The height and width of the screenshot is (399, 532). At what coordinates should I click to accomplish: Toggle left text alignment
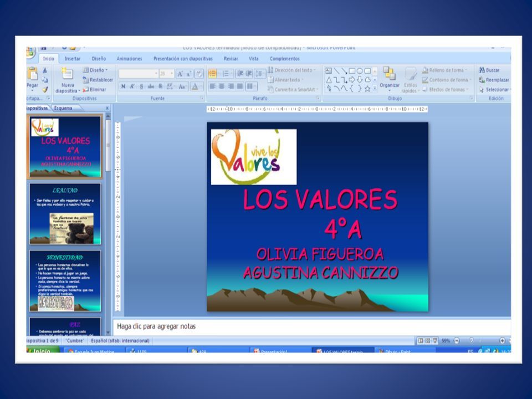pos(213,86)
